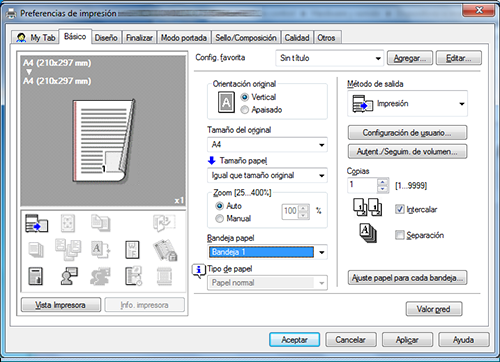Click the grayed scattered multi-page icon
The height and width of the screenshot is (362, 500).
[68, 249]
